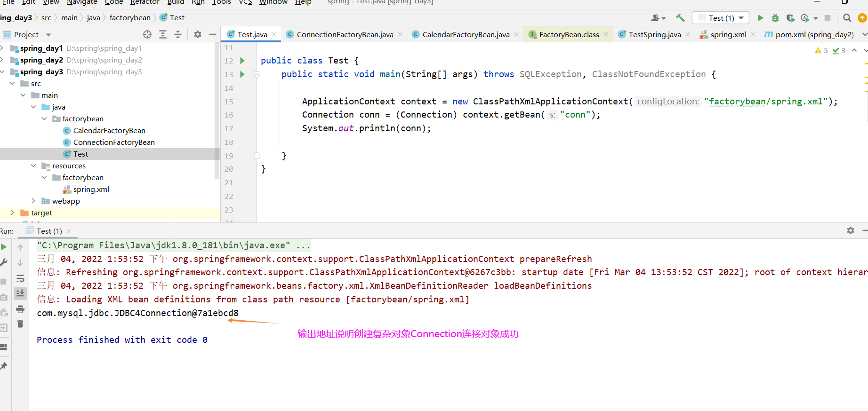Click the user account icon in toolbar
This screenshot has height=411, width=868.
pyautogui.click(x=658, y=18)
